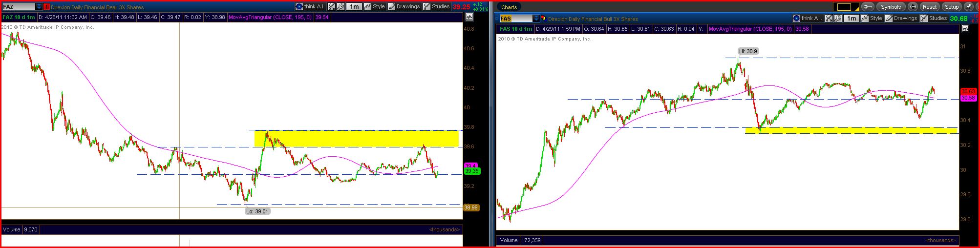Click the 'C: 39.47' close value on the FAZ chart
Screen dimensions: 980x248
(170, 17)
